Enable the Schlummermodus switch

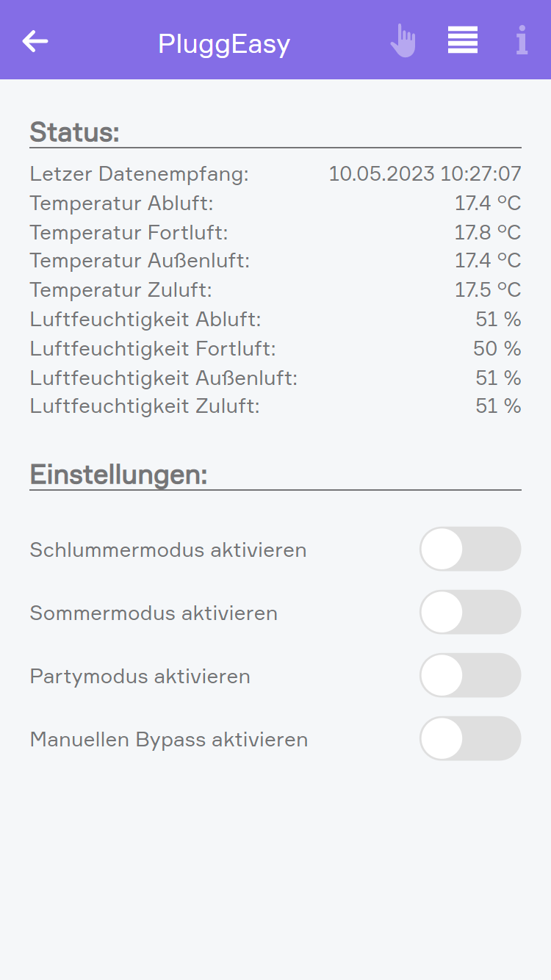[470, 549]
